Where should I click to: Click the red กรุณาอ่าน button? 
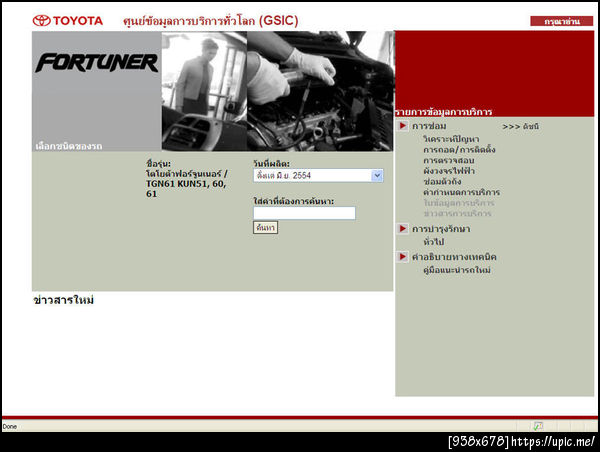click(561, 21)
